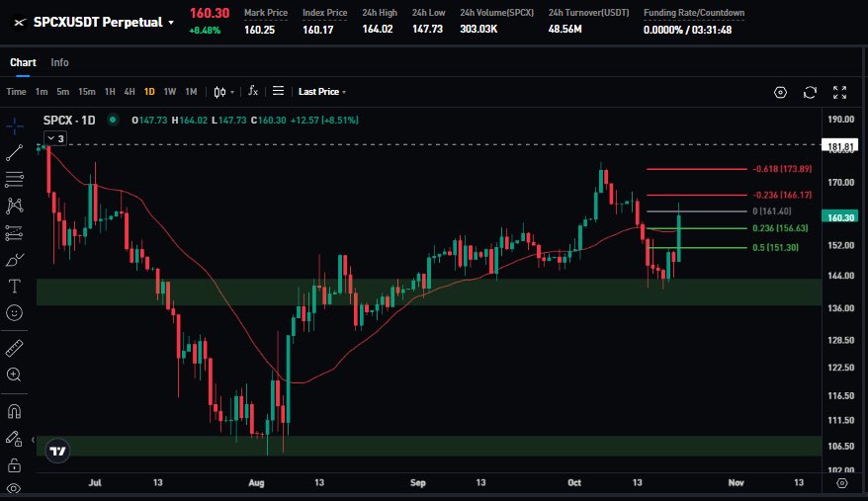This screenshot has height=501, width=868.
Task: Click the -0.618 (173.89) Fibonacci label
Action: pyautogui.click(x=782, y=169)
